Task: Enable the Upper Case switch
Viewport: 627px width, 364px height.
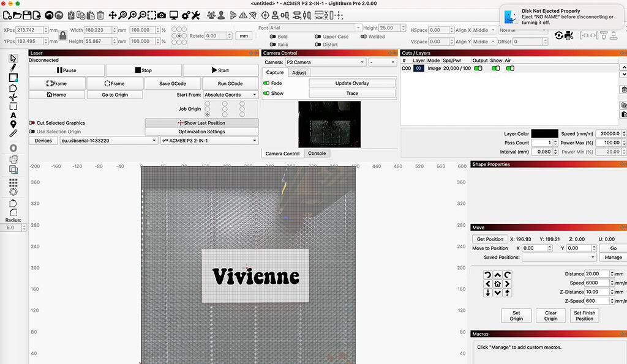Action: click(x=318, y=36)
